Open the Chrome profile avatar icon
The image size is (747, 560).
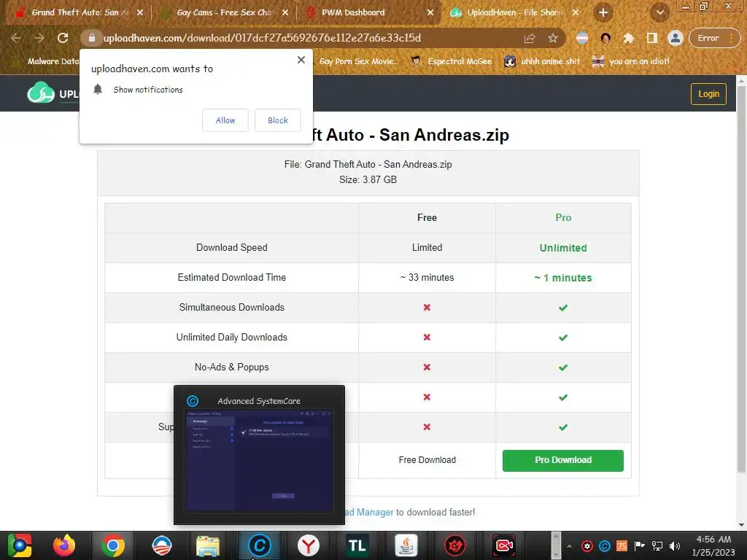675,38
